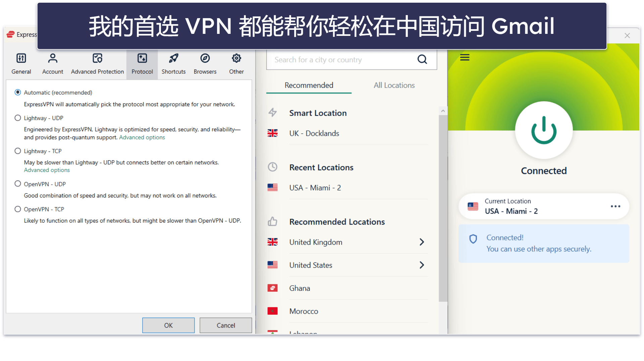The height and width of the screenshot is (361, 644).
Task: Cancel the settings dialog
Action: coord(226,325)
